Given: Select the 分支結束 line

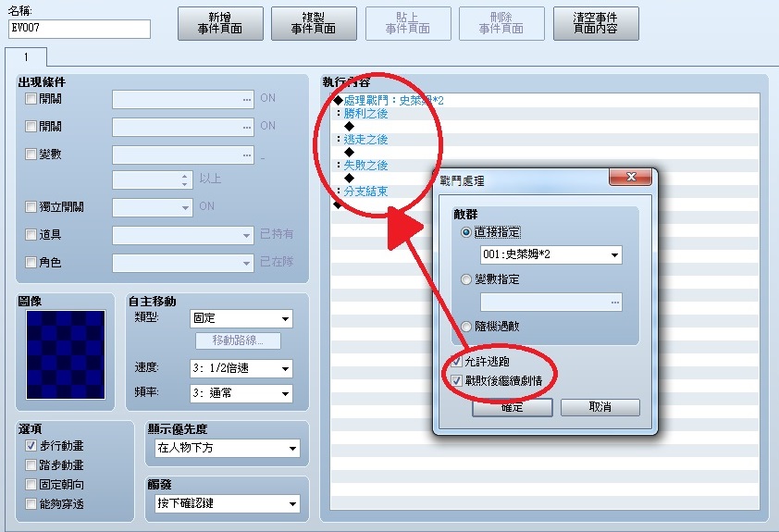Looking at the screenshot, I should click(365, 192).
